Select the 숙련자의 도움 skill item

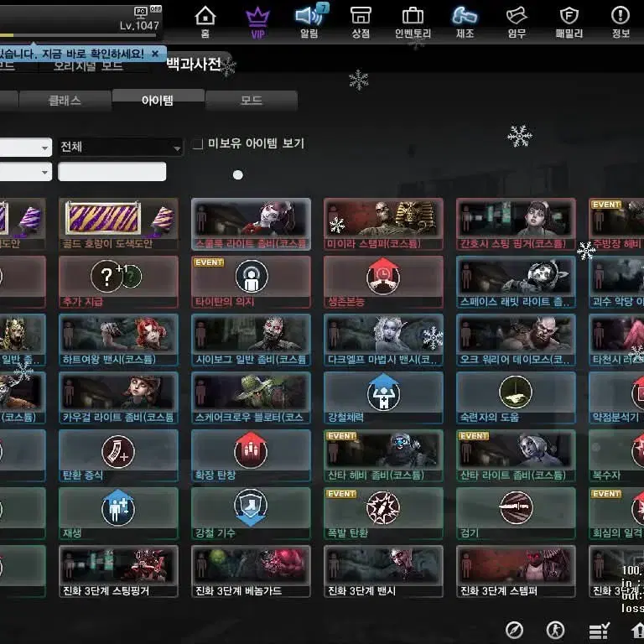pyautogui.click(x=516, y=397)
